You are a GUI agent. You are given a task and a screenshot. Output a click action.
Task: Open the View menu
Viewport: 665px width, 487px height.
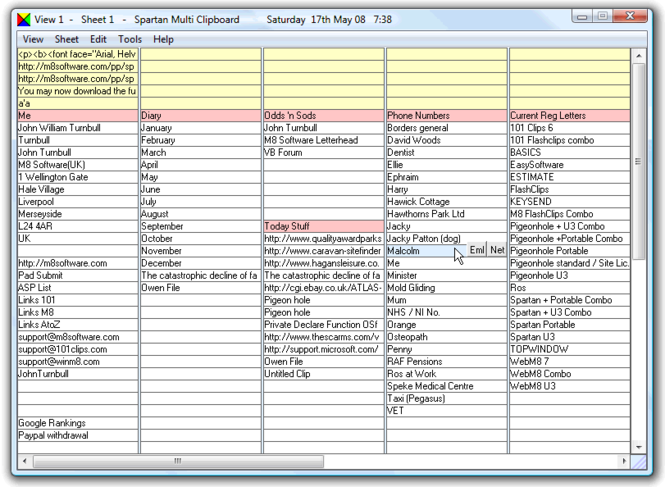point(33,39)
